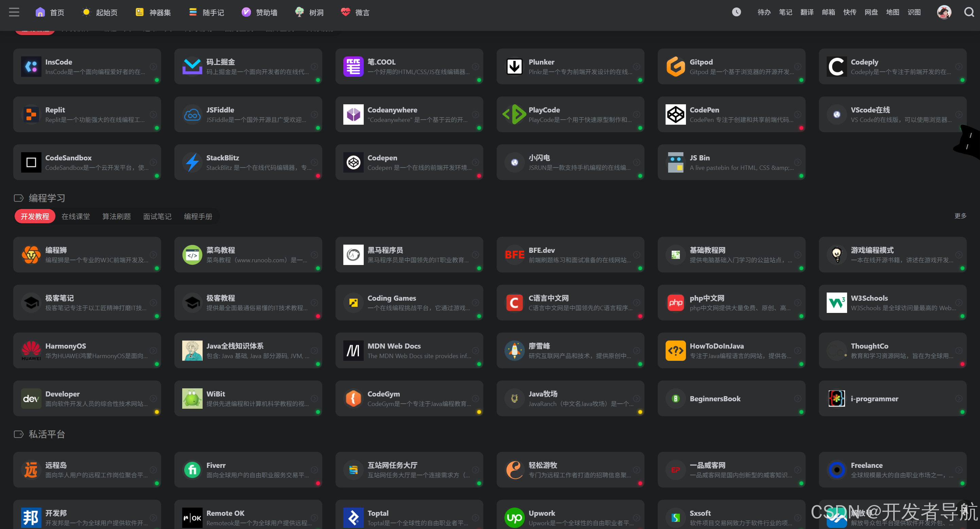Open the 笔记 shortcut link
This screenshot has height=529, width=980.
tap(785, 13)
